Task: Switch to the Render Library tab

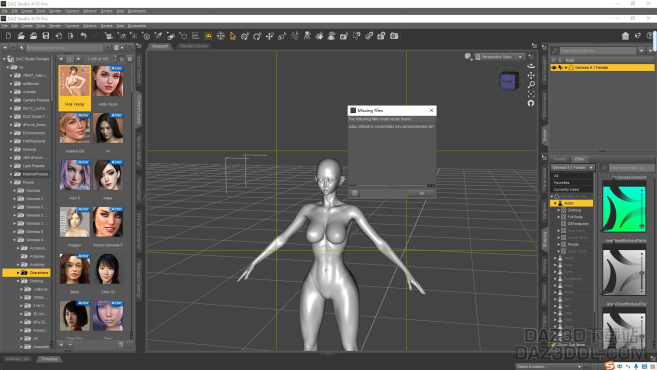Action: [x=194, y=46]
